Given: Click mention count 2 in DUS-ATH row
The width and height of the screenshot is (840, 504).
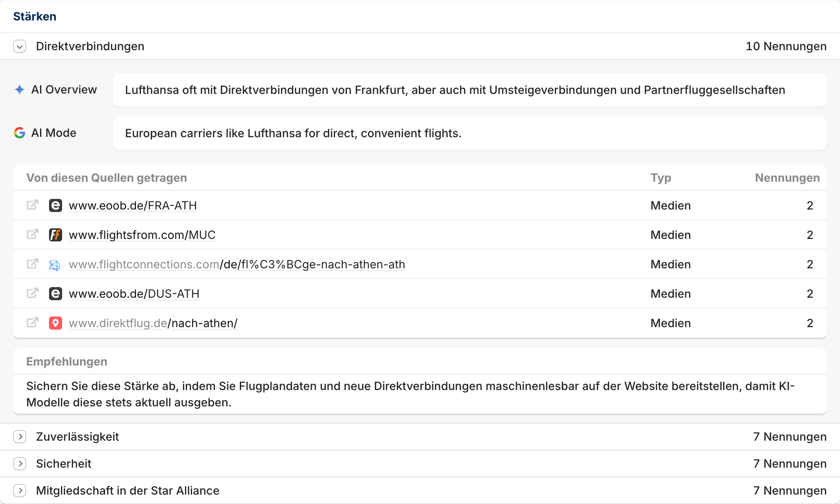Looking at the screenshot, I should 810,294.
